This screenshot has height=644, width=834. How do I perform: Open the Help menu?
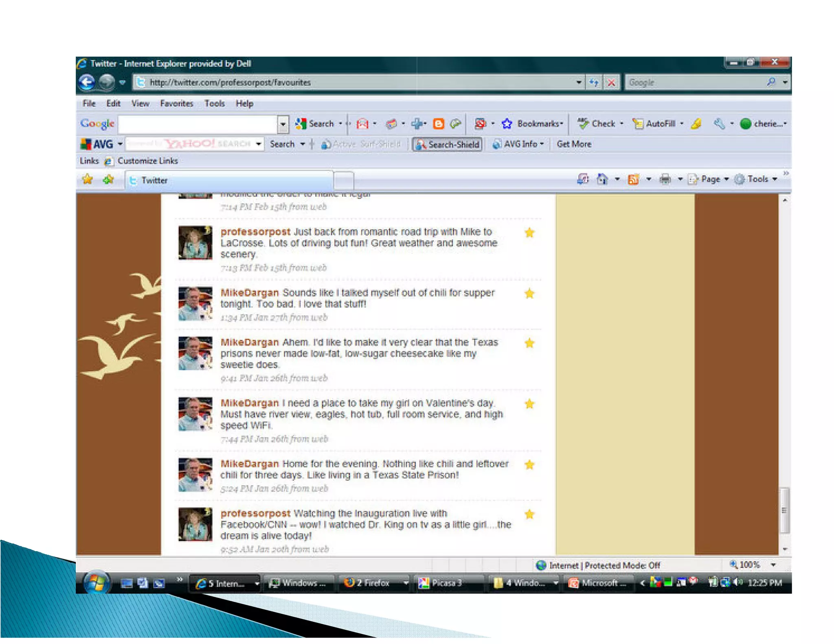tap(244, 103)
